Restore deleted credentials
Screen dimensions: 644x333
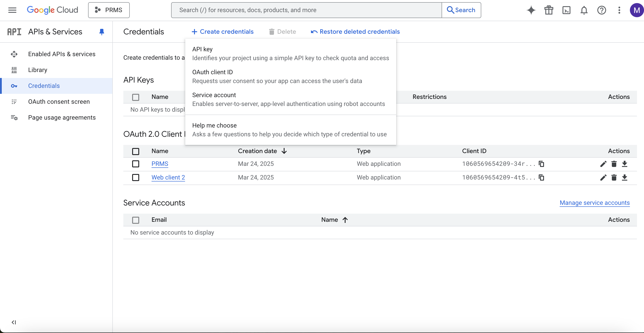pos(355,31)
